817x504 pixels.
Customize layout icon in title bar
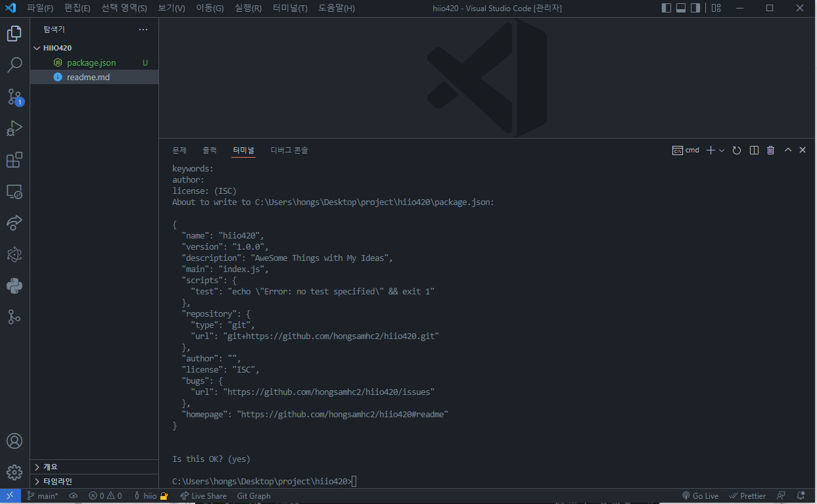(716, 8)
